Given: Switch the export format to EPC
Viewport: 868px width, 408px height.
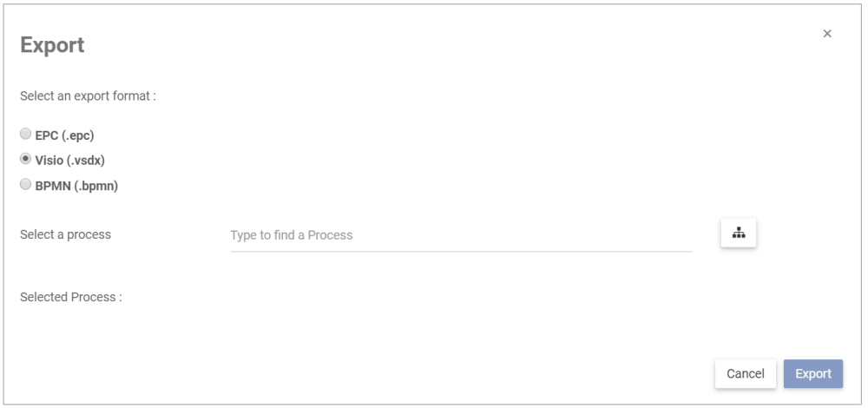Looking at the screenshot, I should tap(26, 135).
